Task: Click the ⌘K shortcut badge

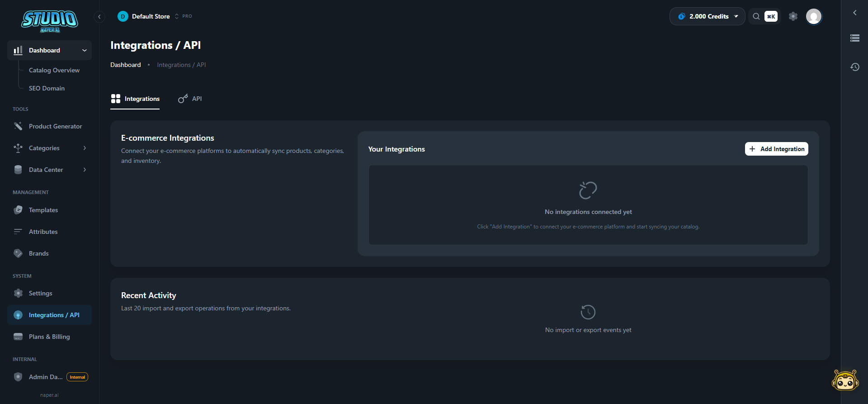Action: click(771, 16)
